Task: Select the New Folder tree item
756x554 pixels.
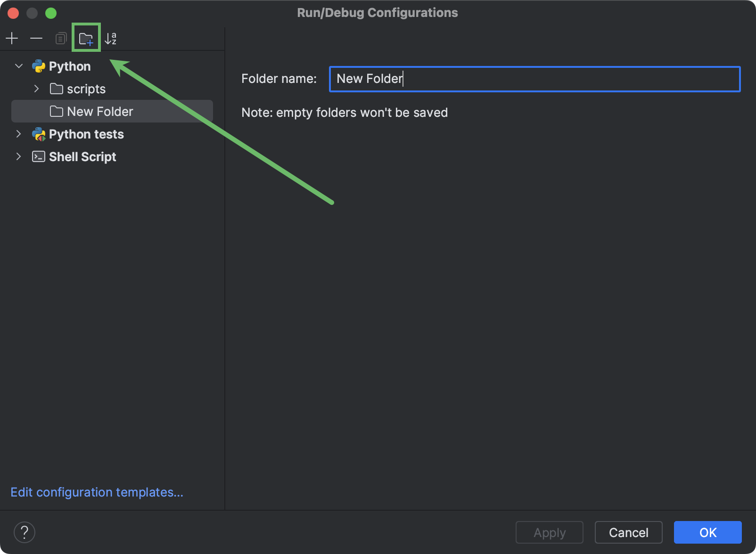Action: tap(99, 111)
